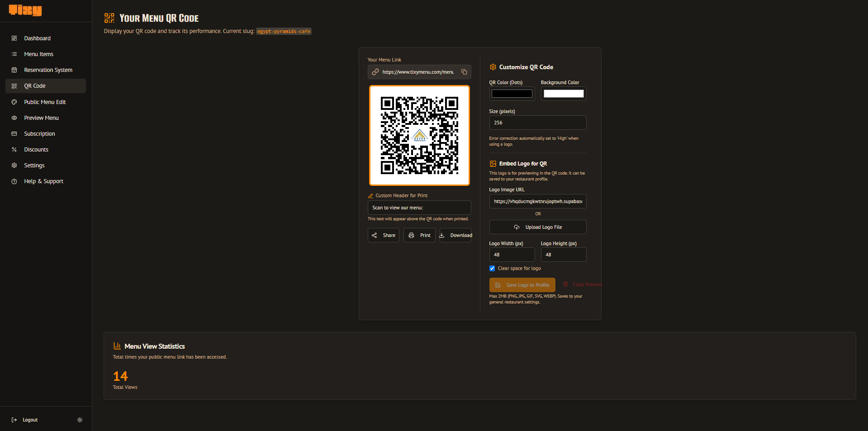Click the QR icon next to the page title
This screenshot has height=431, width=868.
pos(109,18)
